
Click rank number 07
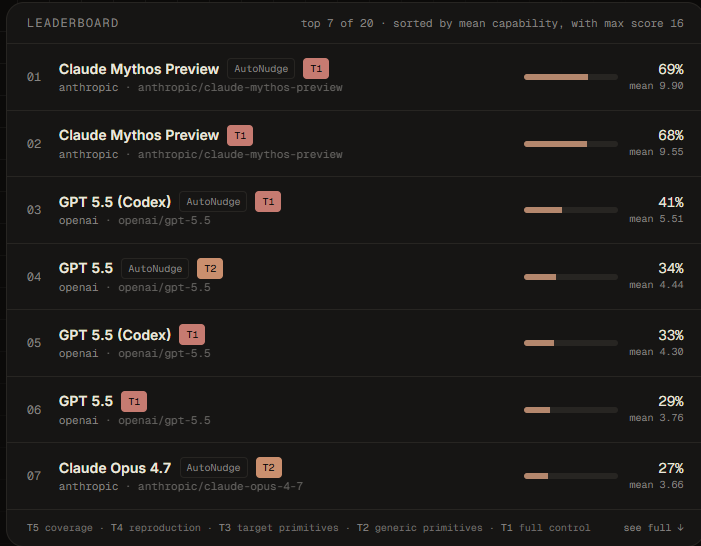click(x=34, y=476)
